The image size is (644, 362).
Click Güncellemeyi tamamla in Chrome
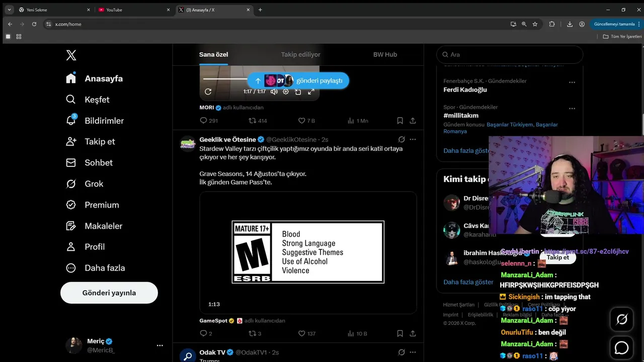click(614, 24)
